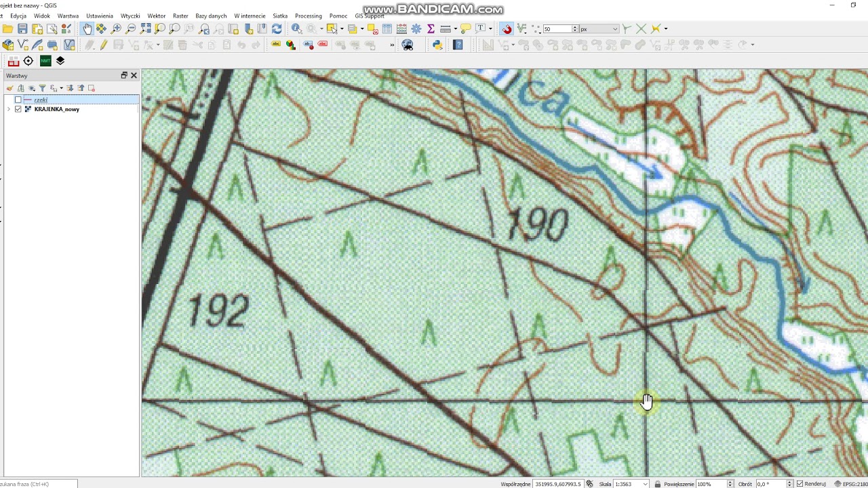Click the Współrzędne coordinates field
Viewport: 868px width, 488px height.
click(x=558, y=484)
